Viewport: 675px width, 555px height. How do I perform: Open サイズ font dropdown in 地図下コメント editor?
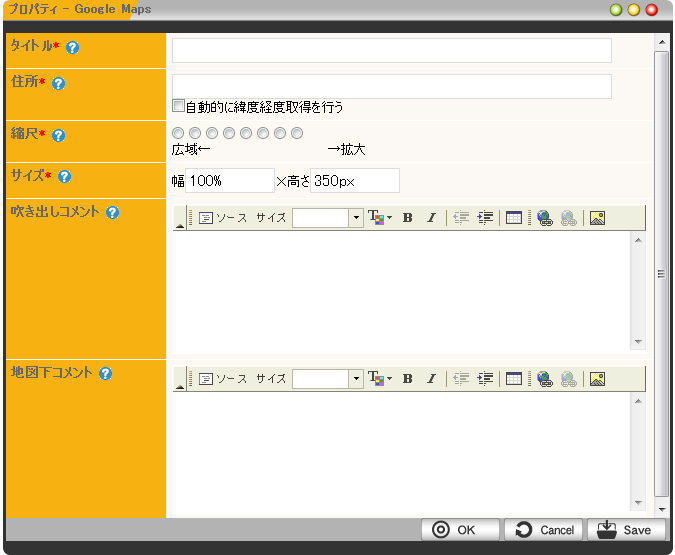328,379
